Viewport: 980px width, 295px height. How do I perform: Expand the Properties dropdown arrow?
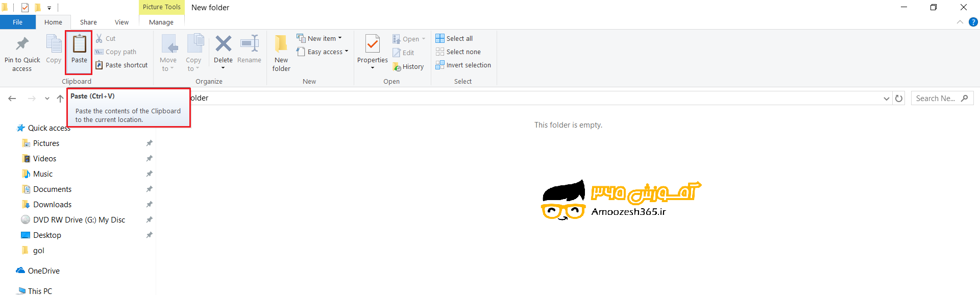point(373,68)
